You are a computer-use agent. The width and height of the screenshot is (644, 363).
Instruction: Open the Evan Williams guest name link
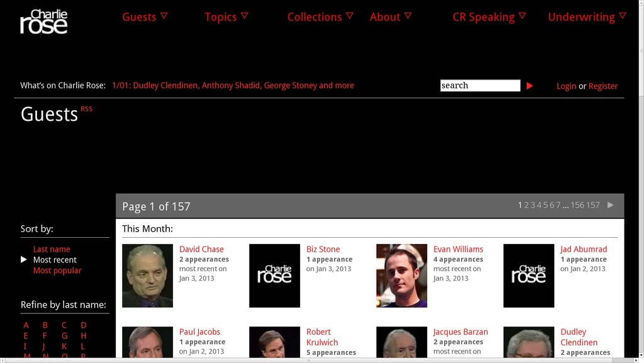[458, 249]
